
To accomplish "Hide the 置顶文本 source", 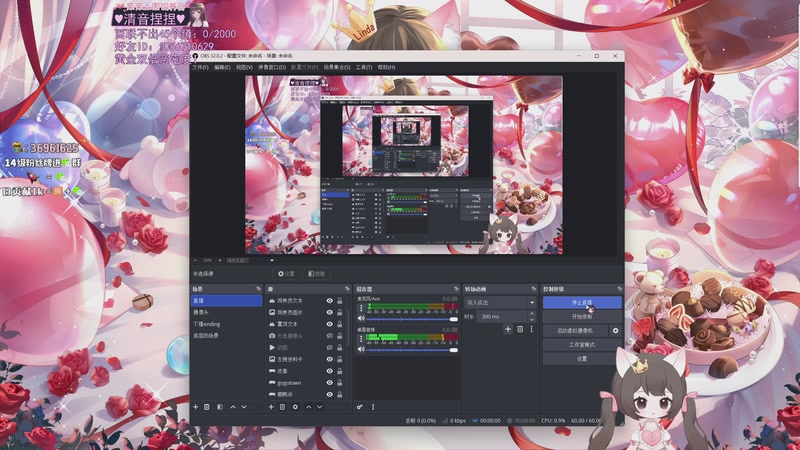I will pyautogui.click(x=330, y=324).
